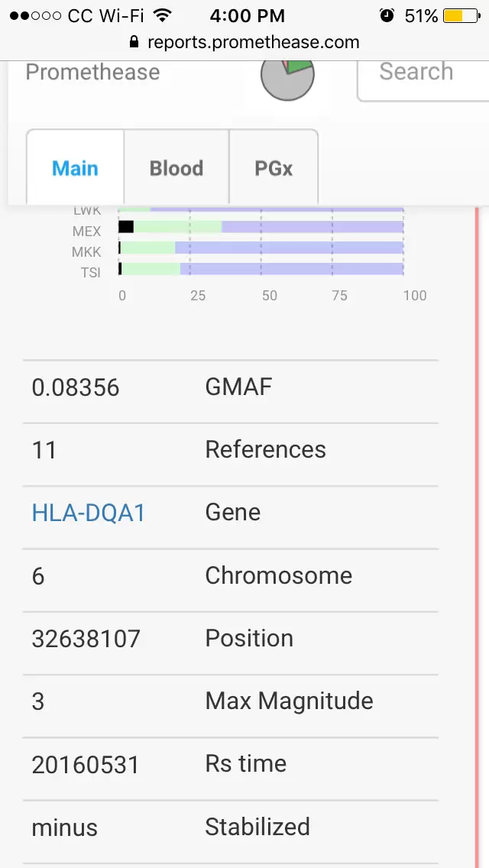
Task: Tap the Promethease header title
Action: pos(92,73)
